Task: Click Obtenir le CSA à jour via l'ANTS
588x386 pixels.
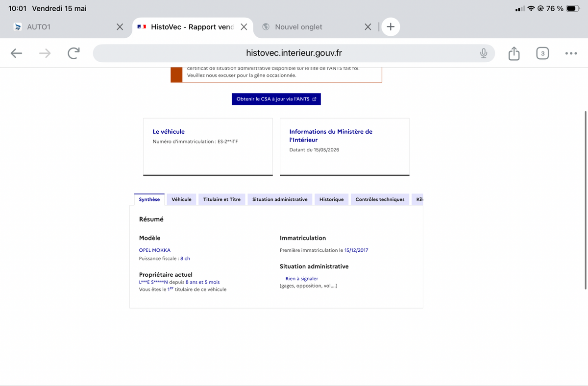Action: click(276, 99)
